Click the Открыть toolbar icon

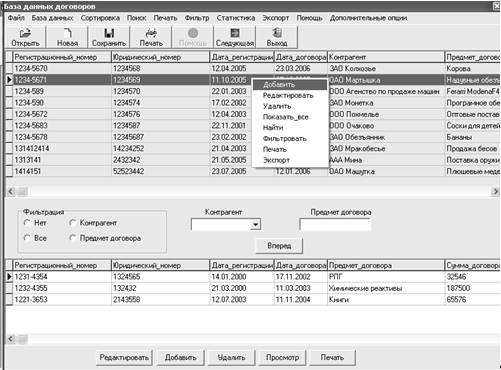[x=25, y=33]
